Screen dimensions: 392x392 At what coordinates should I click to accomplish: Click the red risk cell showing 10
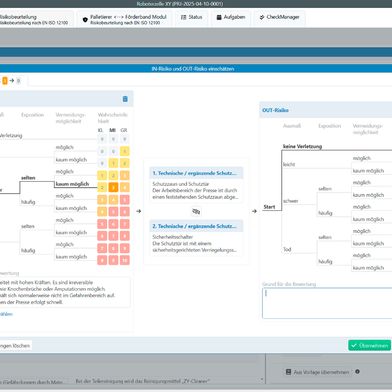point(124,260)
